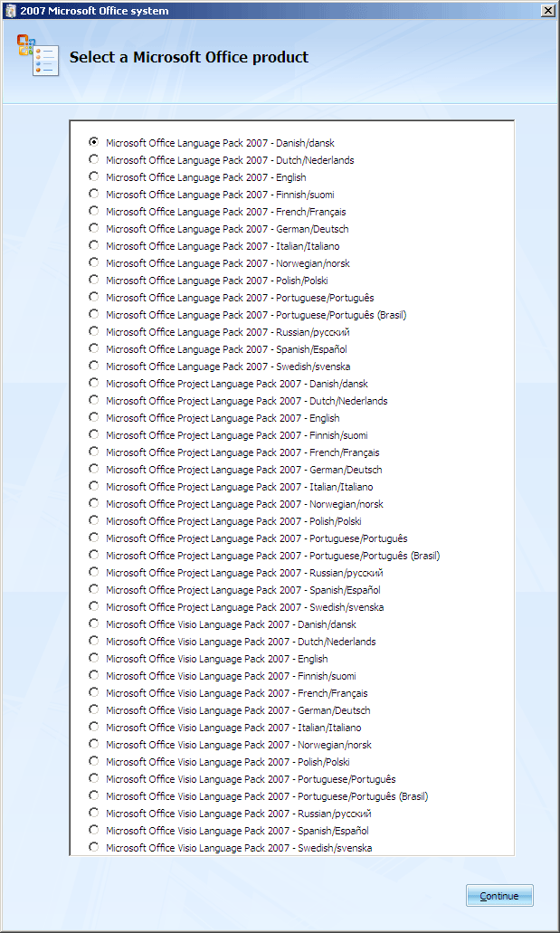Select Visio Language Pack 2007 French/Français
Image resolution: width=560 pixels, height=933 pixels.
[93, 692]
